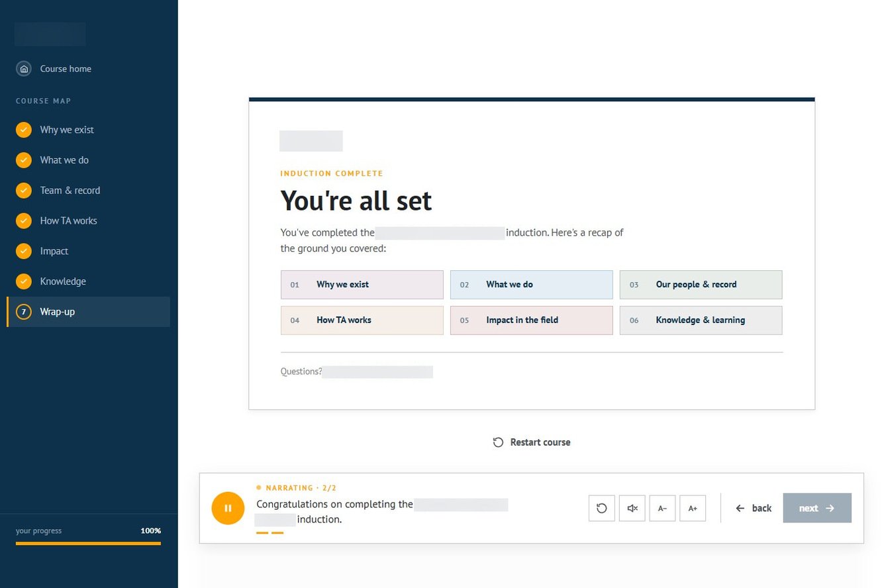Click the Course home icon
Screen dimensions: 882x588
point(24,69)
